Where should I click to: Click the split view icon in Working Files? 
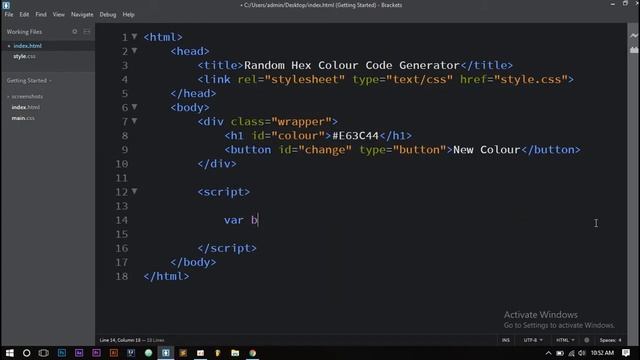[x=87, y=31]
